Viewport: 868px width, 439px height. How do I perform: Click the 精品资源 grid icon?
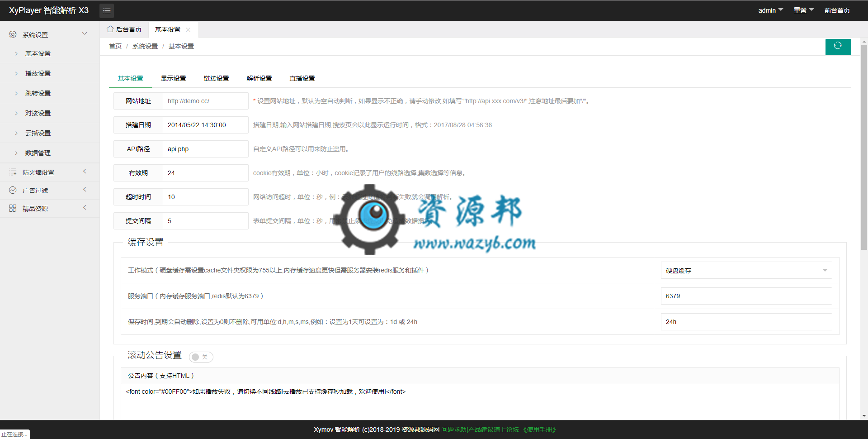(13, 208)
